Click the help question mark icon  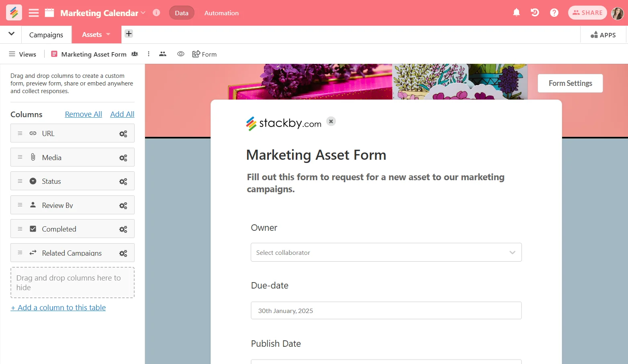click(x=554, y=12)
